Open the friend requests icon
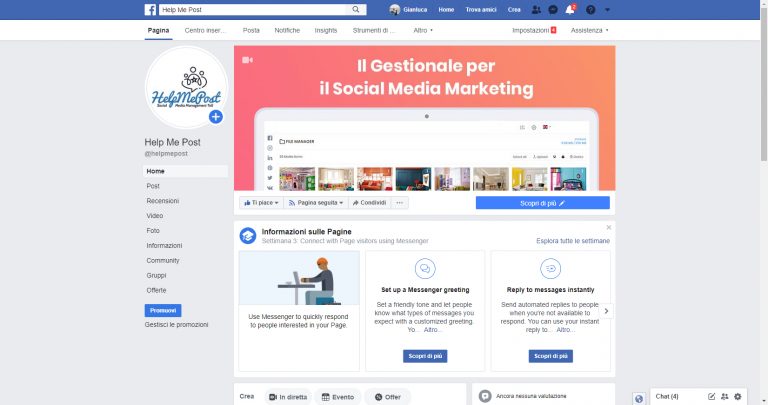 point(537,9)
